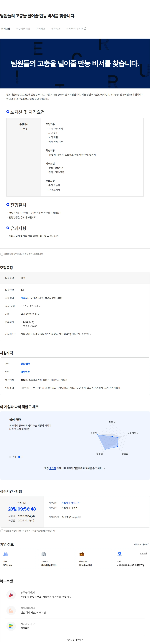Click the 텔유어월드 recruitment banner image
The image size is (150, 644).
point(75,64)
